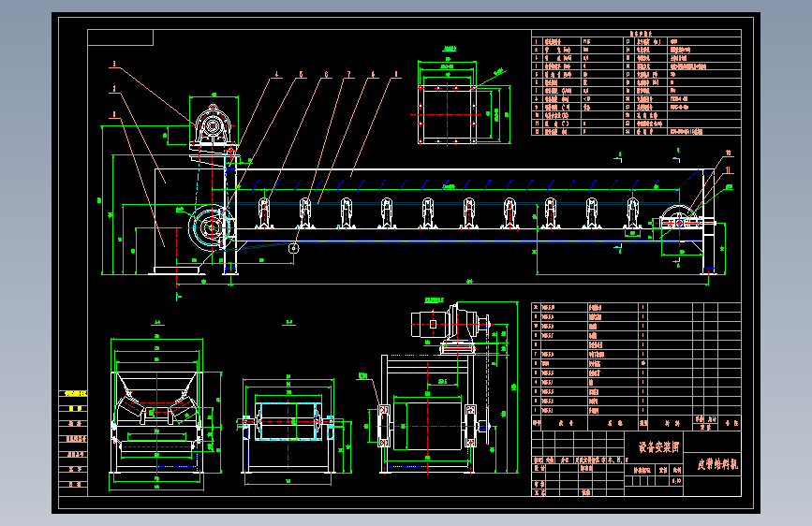The width and height of the screenshot is (812, 526).
Task: Select the small snub roller circle under belt
Action: (294, 248)
